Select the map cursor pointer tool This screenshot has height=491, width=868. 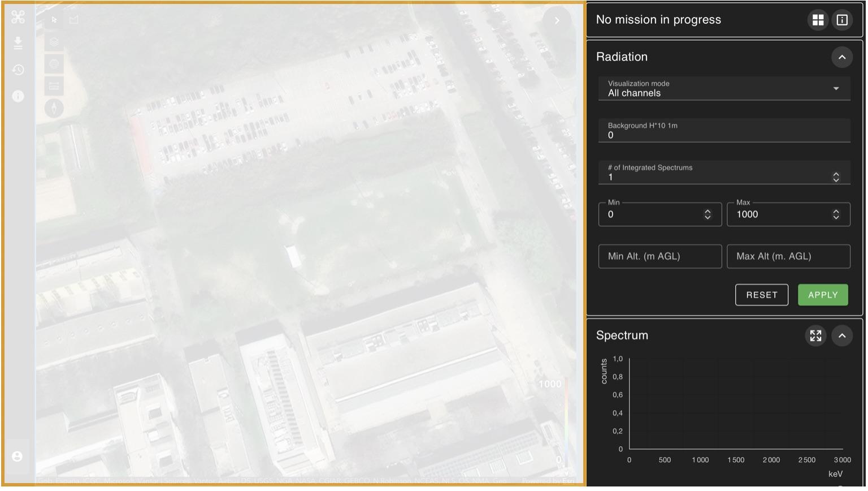[x=54, y=20]
